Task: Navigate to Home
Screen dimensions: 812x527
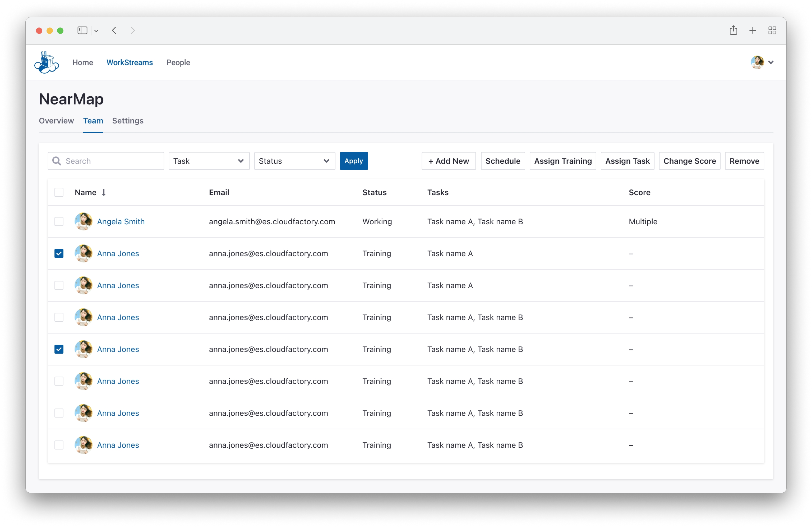Action: 82,62
